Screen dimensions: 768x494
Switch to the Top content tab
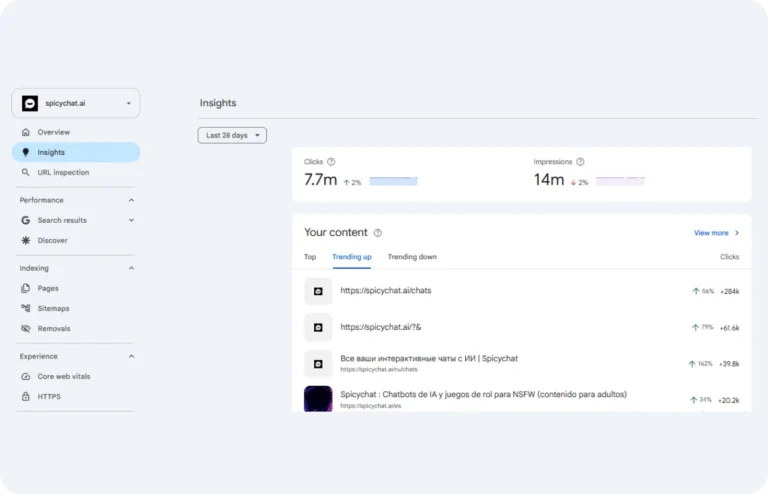tap(310, 257)
